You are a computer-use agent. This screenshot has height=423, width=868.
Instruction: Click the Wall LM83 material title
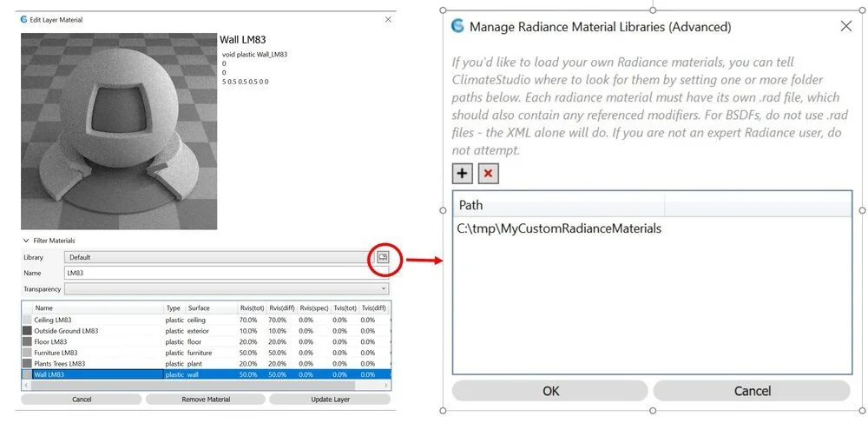point(242,39)
